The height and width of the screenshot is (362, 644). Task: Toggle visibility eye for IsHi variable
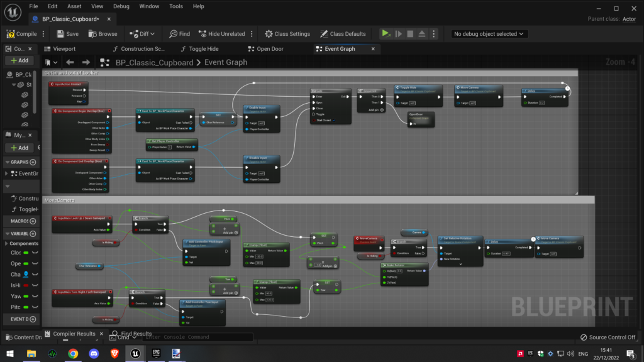35,285
